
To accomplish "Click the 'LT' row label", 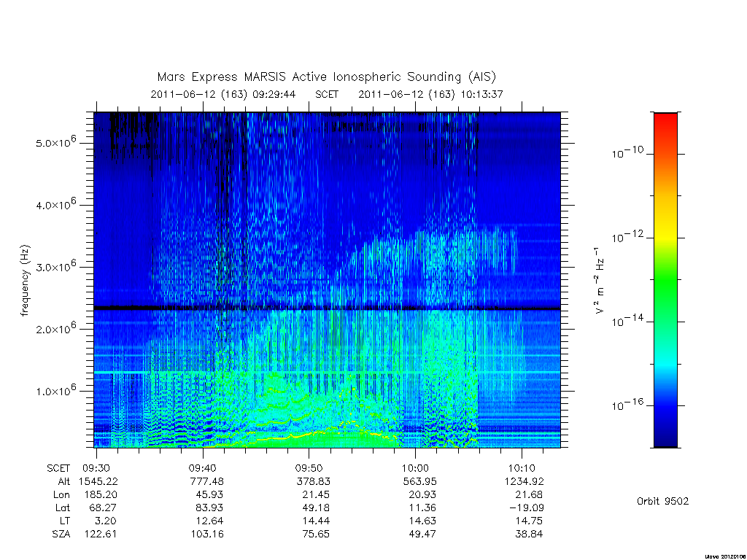I will (x=65, y=521).
